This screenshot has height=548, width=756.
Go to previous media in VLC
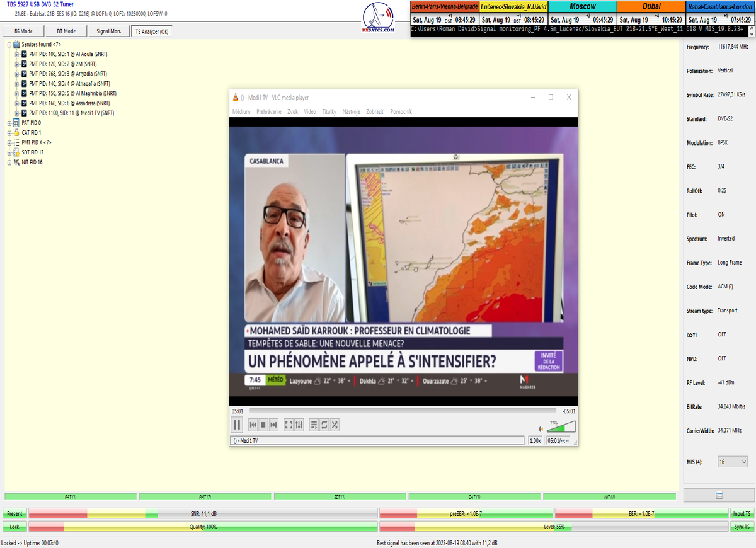[253, 425]
